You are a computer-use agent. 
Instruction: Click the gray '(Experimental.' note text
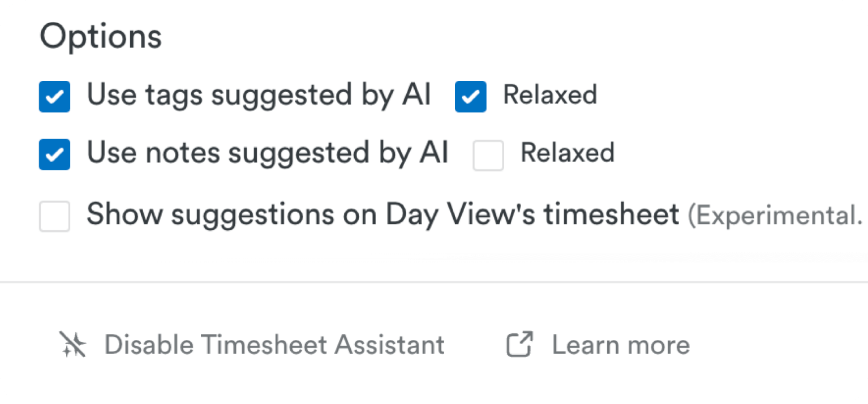(775, 216)
